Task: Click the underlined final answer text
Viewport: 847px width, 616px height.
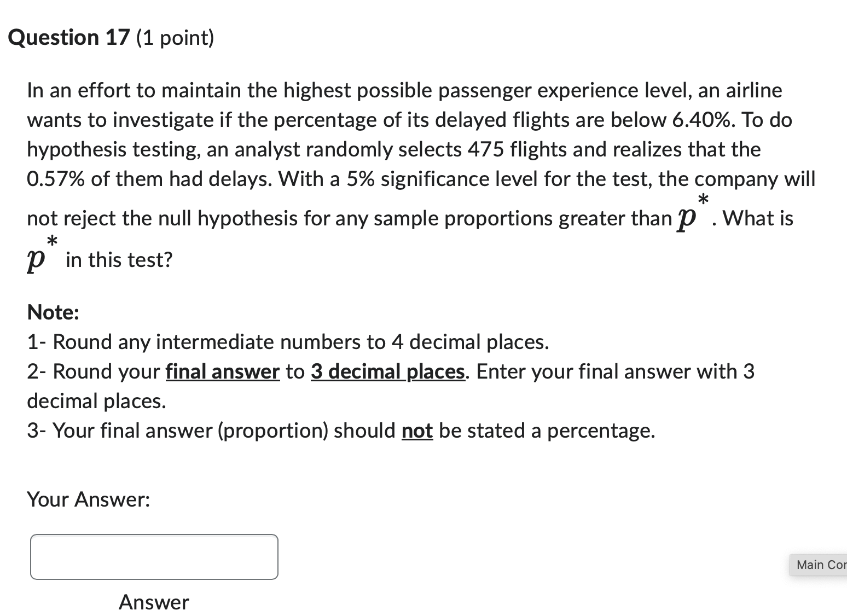Action: click(222, 371)
